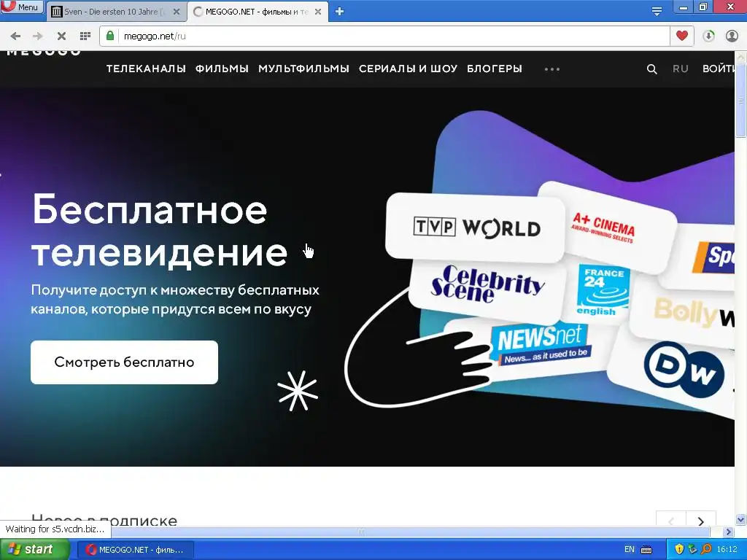
Task: Open the ФИЛЬМЫ menu item
Action: pyautogui.click(x=222, y=69)
